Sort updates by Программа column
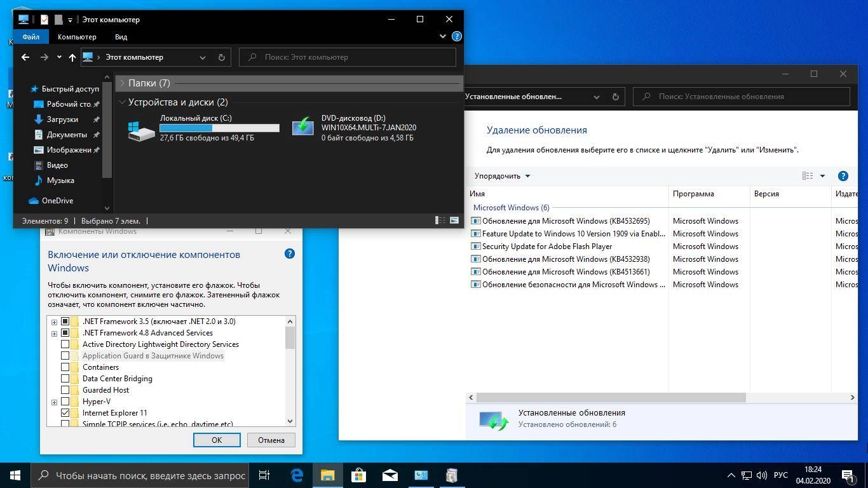Image resolution: width=868 pixels, height=488 pixels. pos(710,194)
